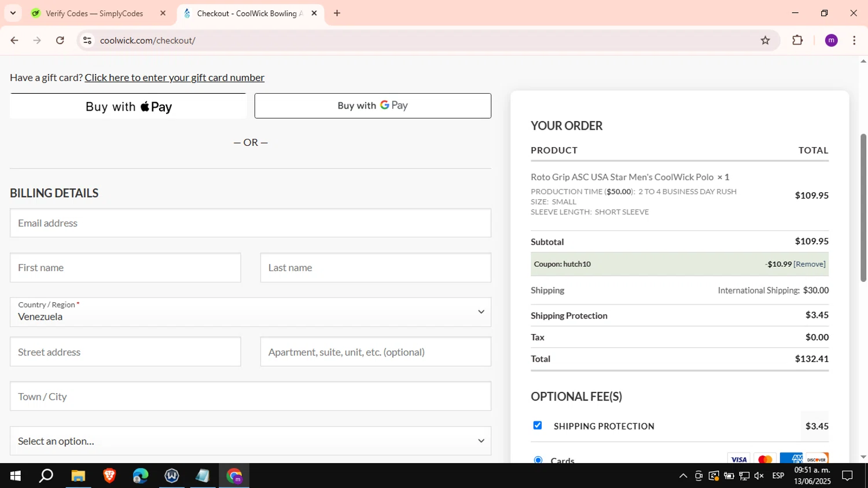Click the address bar URL
Screen dimensions: 868x488
click(148, 41)
